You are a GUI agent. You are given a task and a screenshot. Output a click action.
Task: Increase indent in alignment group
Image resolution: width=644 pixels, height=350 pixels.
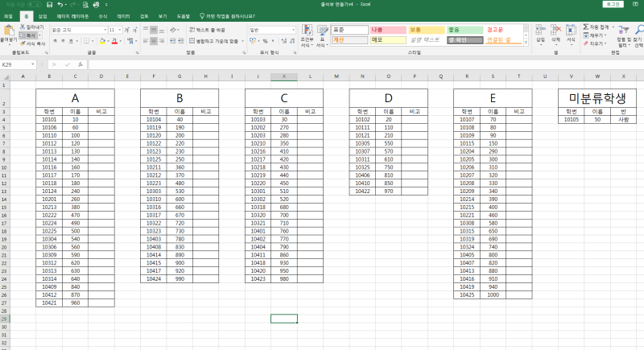click(x=180, y=41)
